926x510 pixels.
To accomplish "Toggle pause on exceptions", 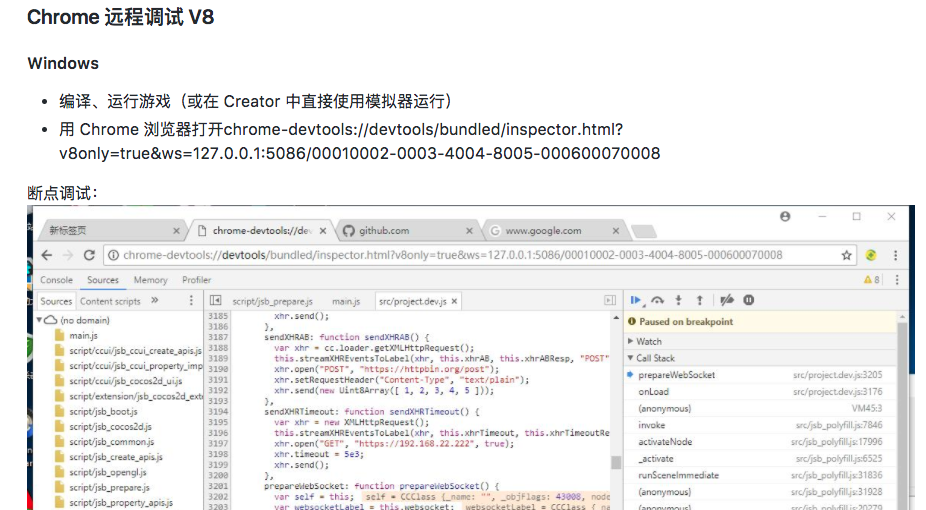I will (x=748, y=300).
